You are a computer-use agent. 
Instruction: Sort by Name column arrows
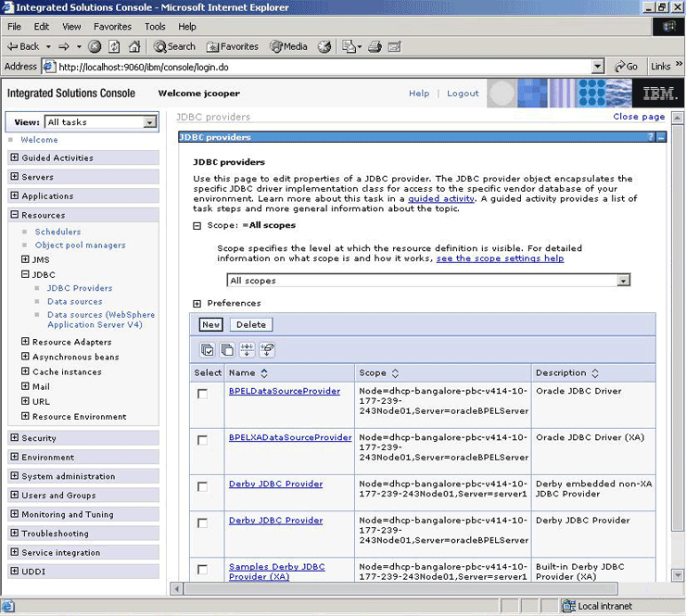(x=264, y=373)
